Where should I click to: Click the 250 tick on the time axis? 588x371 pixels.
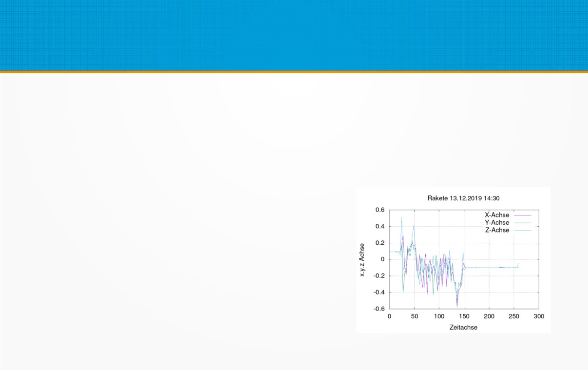pos(514,316)
